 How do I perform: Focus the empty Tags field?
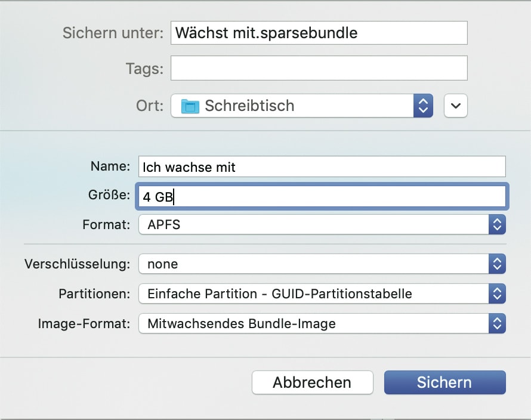click(x=319, y=68)
